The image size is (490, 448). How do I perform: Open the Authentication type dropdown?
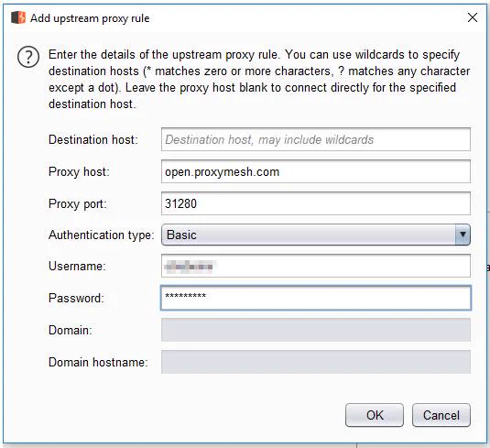click(316, 235)
